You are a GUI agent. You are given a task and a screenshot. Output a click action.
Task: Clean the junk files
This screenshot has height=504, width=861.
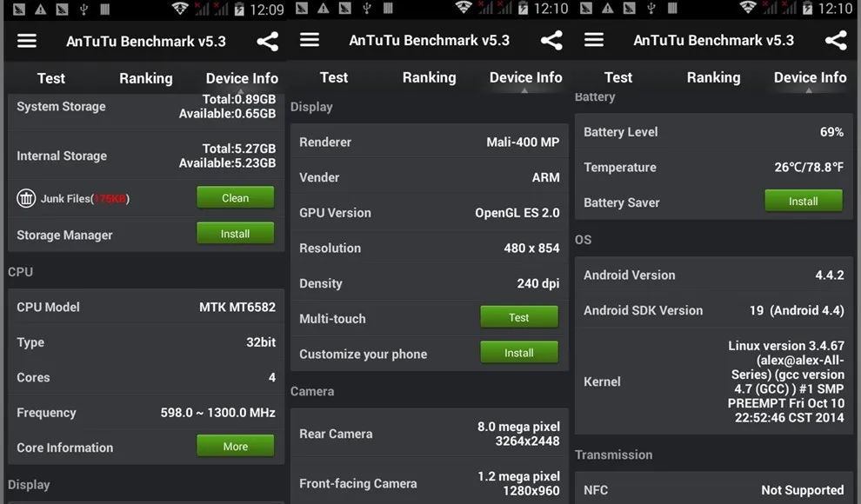coord(235,197)
